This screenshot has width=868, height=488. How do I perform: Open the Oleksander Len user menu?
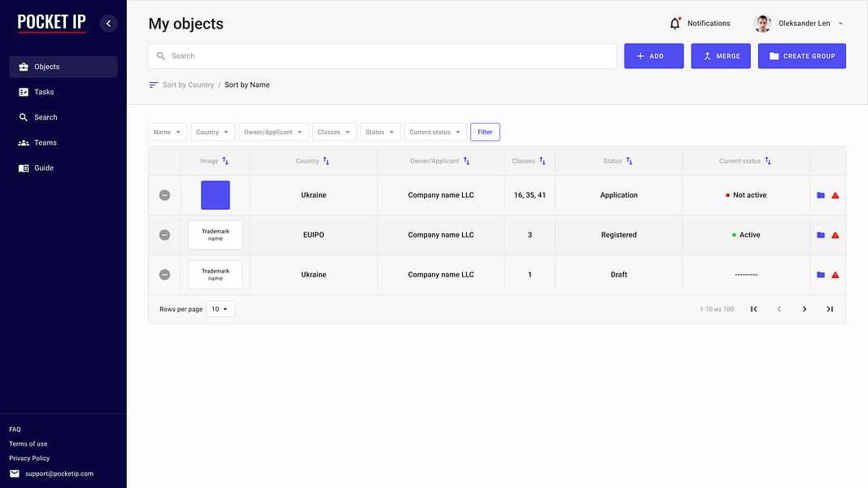point(798,24)
